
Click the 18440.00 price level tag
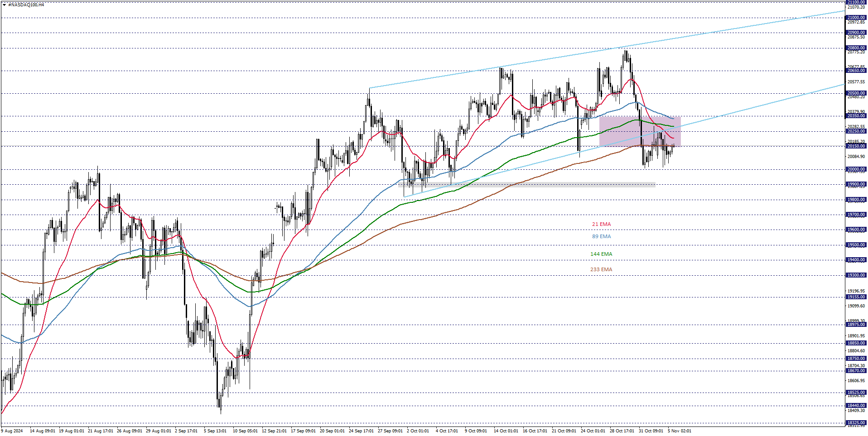click(856, 406)
